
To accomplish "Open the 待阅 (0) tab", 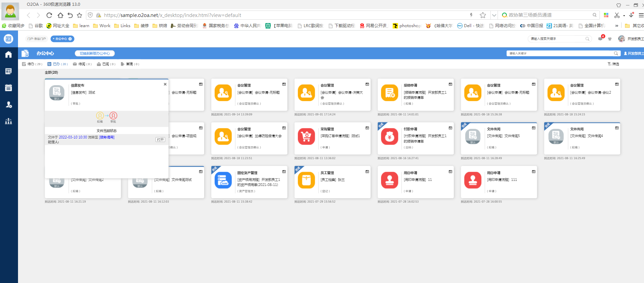I will (x=83, y=64).
